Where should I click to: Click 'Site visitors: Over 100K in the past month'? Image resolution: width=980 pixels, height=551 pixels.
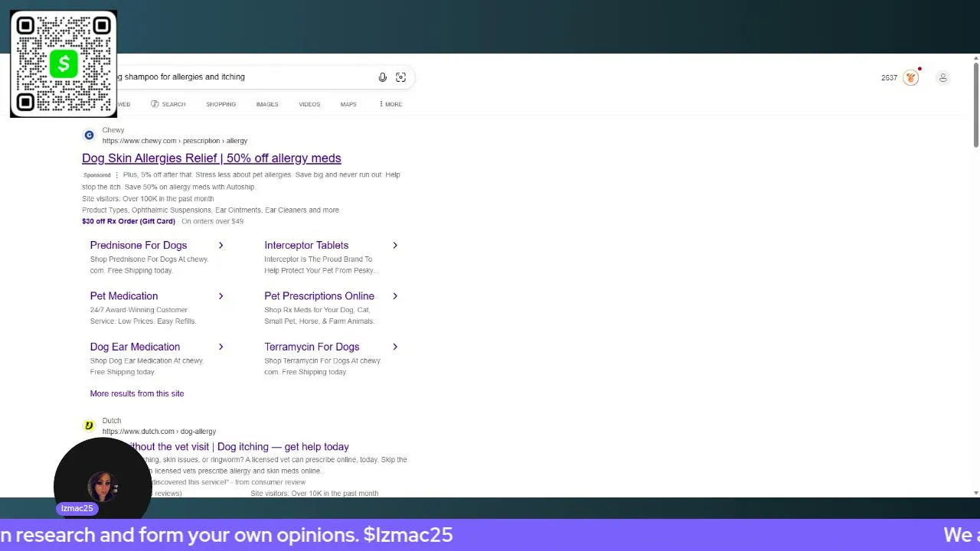click(148, 199)
